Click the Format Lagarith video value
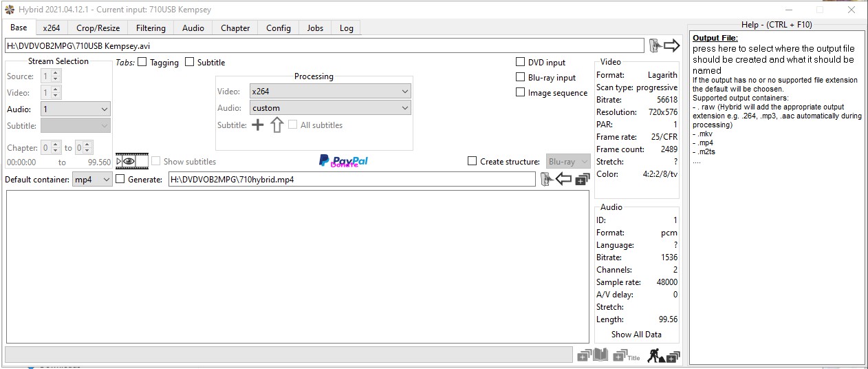The image size is (868, 369). point(662,75)
